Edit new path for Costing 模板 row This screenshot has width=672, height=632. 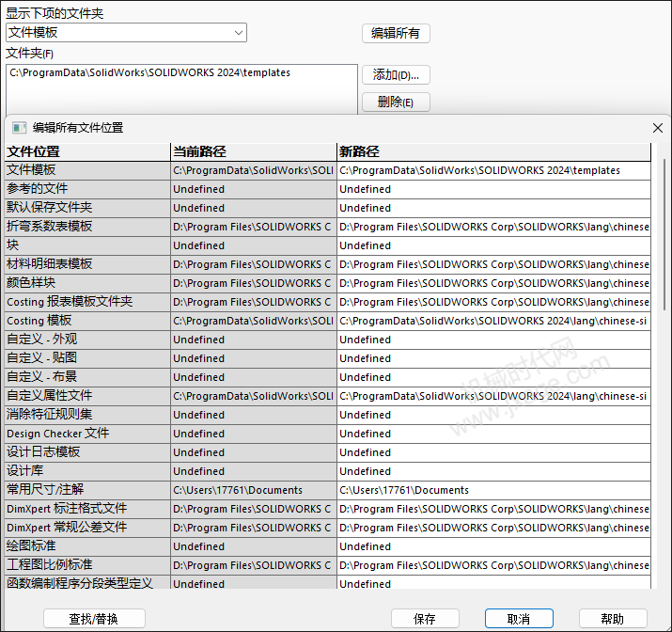coord(493,321)
